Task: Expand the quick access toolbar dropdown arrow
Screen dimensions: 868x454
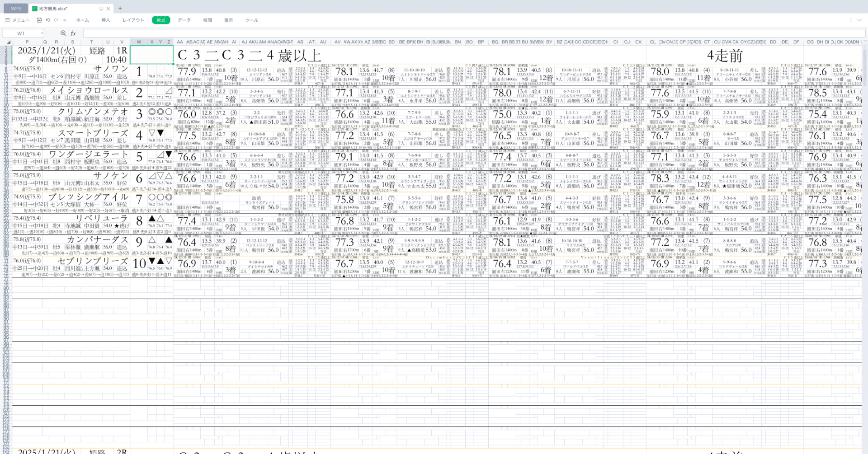Action: [65, 20]
